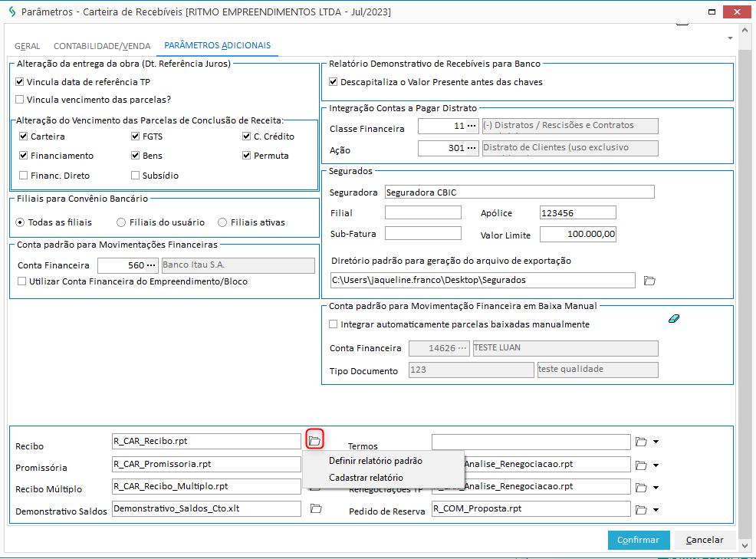This screenshot has height=559, width=756.
Task: Expand the dropdown arrow next to Renegociações TP
Action: [656, 487]
